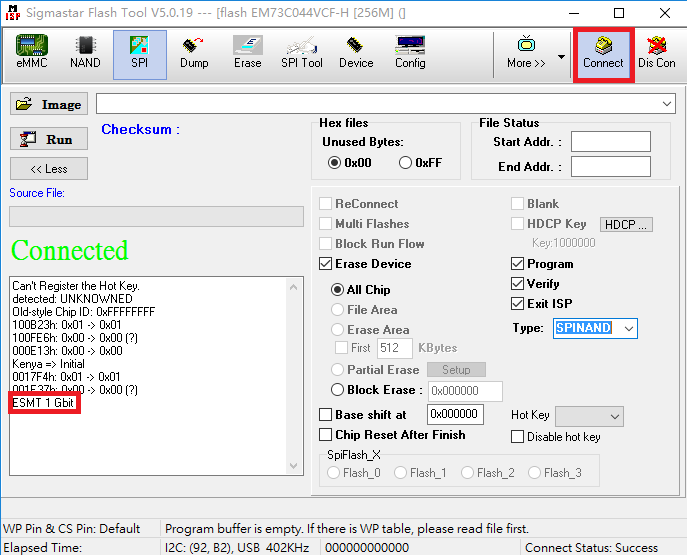Select the Block Erase option

click(377, 389)
